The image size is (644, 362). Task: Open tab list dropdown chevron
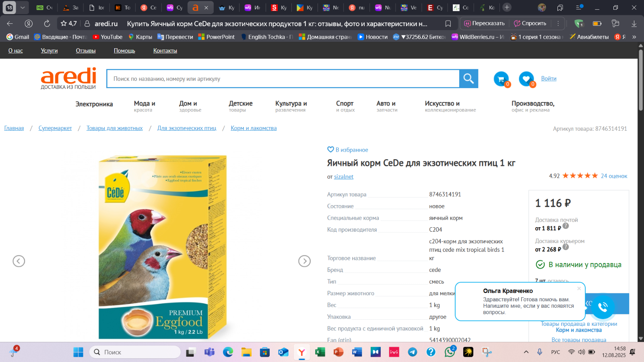[23, 7]
